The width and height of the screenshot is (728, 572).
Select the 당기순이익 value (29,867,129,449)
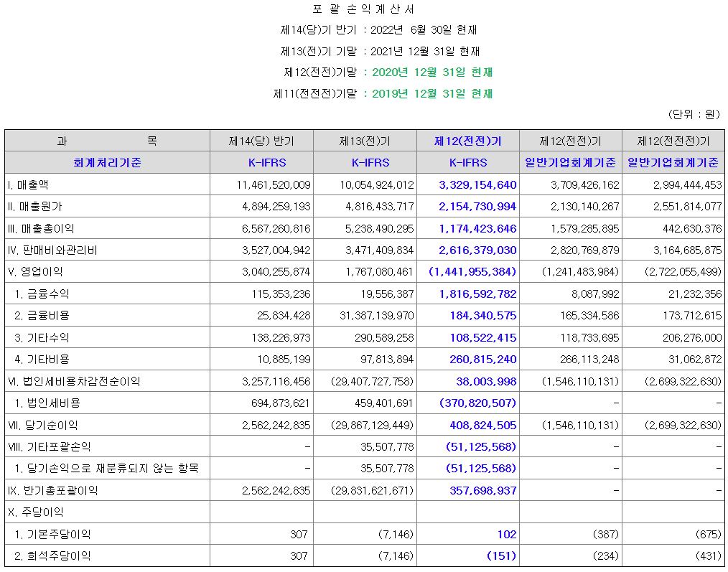pyautogui.click(x=373, y=425)
